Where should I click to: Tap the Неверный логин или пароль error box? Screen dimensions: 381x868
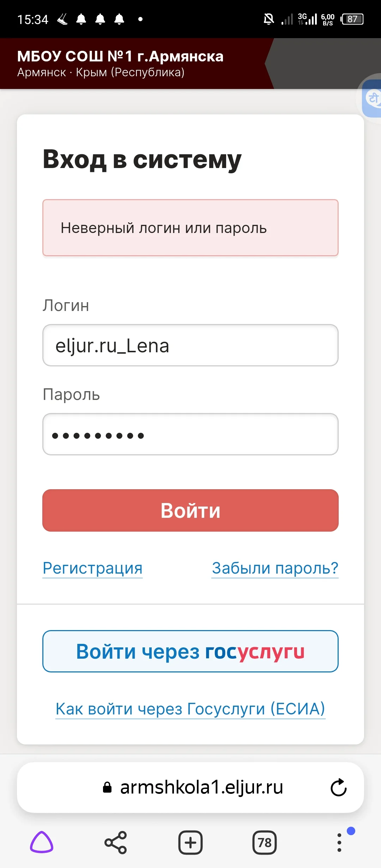(x=190, y=228)
